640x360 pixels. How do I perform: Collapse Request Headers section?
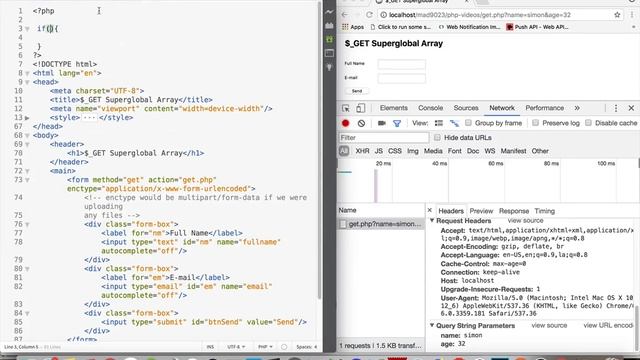[x=432, y=220]
